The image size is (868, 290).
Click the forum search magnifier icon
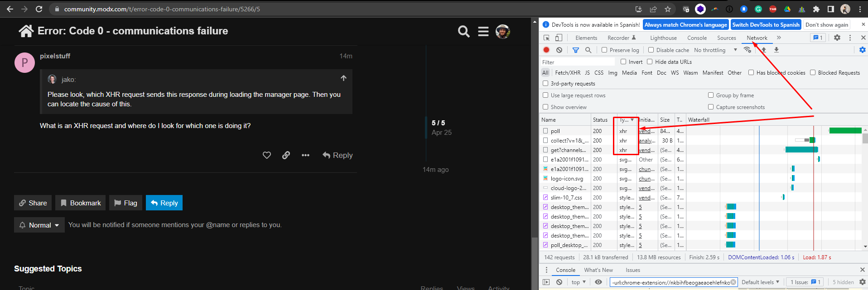pos(463,31)
